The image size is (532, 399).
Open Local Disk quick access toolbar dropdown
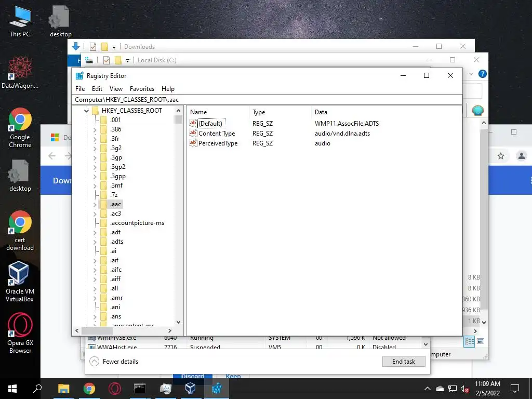(128, 60)
